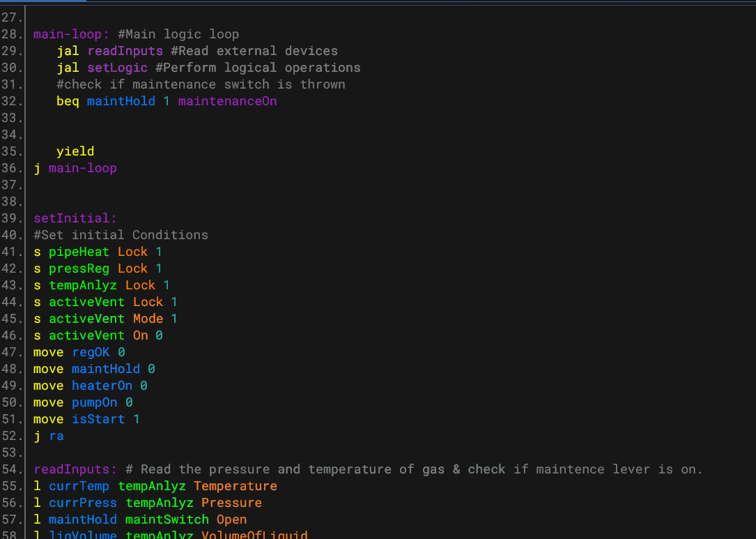Click pressReg on line 42
Screen dimensions: 756x539
(x=79, y=268)
